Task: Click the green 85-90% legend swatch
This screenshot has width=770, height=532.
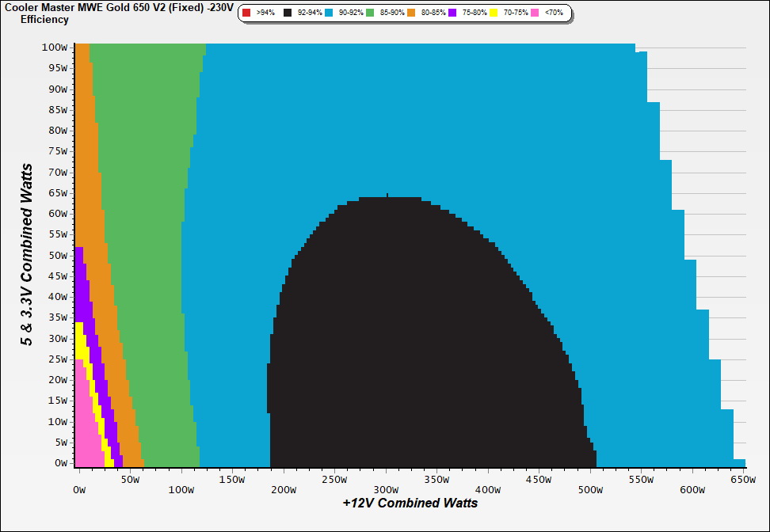Action: (369, 13)
